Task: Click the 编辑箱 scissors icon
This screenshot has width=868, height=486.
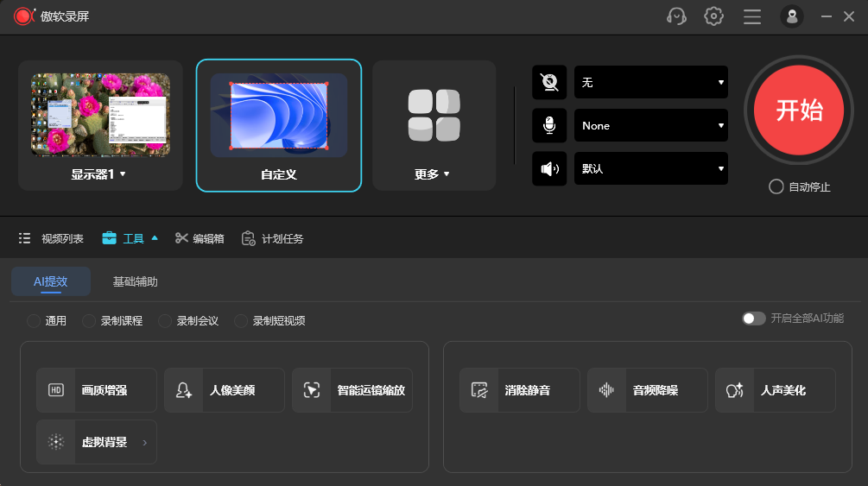Action: tap(181, 238)
